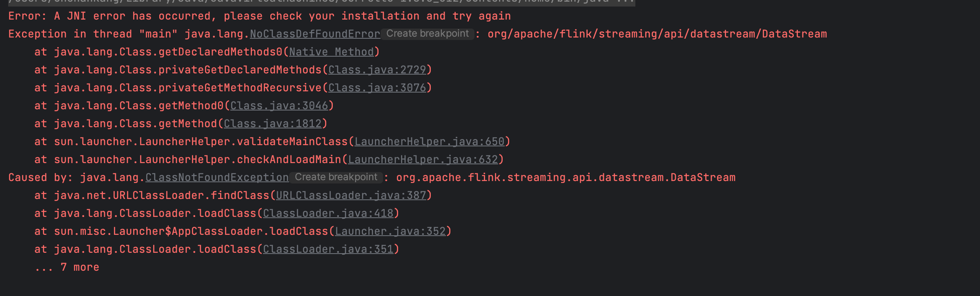
Task: Create breakpoint next to ClassNotFoundException
Action: (x=336, y=177)
